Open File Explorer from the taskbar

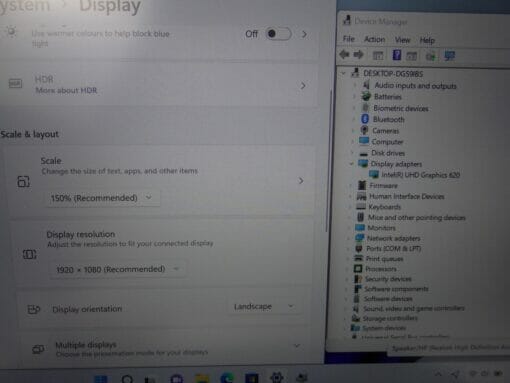point(202,379)
